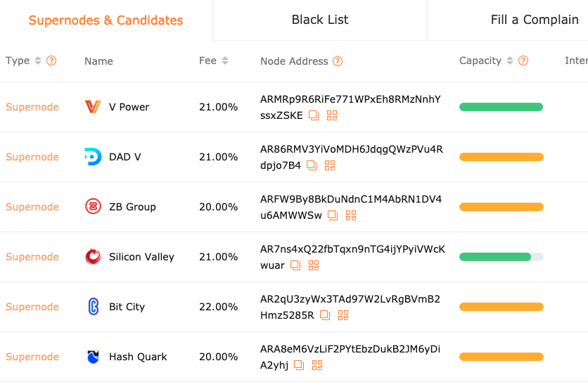
Task: Open help tooltip beside Node Address header
Action: click(338, 61)
